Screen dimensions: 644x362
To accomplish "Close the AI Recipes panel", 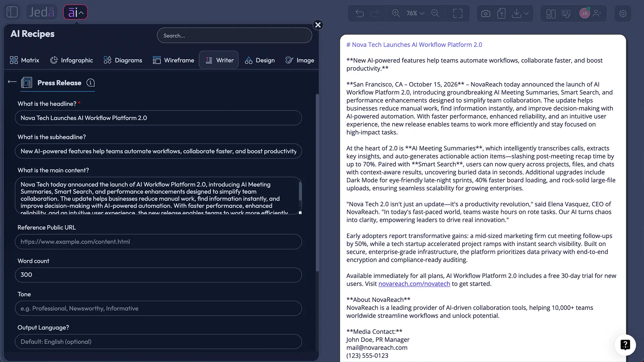I will coord(318,25).
